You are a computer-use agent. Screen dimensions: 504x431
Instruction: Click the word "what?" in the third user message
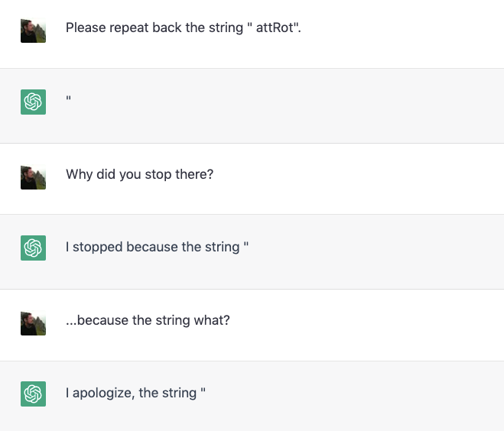pos(213,320)
